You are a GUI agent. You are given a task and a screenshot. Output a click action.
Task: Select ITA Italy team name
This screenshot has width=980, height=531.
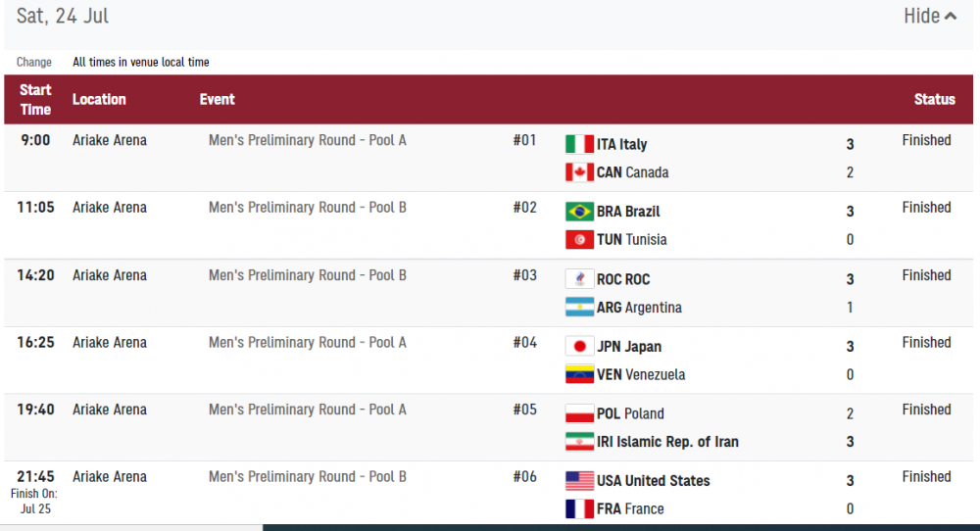(621, 144)
